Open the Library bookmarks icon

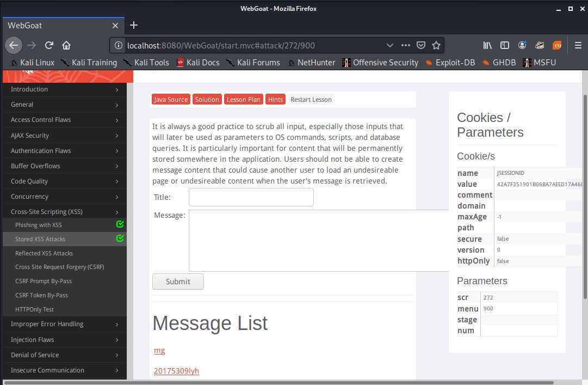coord(487,45)
